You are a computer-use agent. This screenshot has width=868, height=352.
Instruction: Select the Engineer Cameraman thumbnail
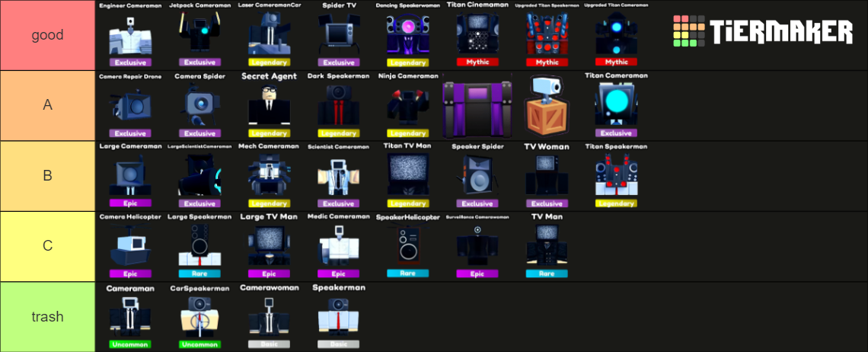pyautogui.click(x=129, y=35)
